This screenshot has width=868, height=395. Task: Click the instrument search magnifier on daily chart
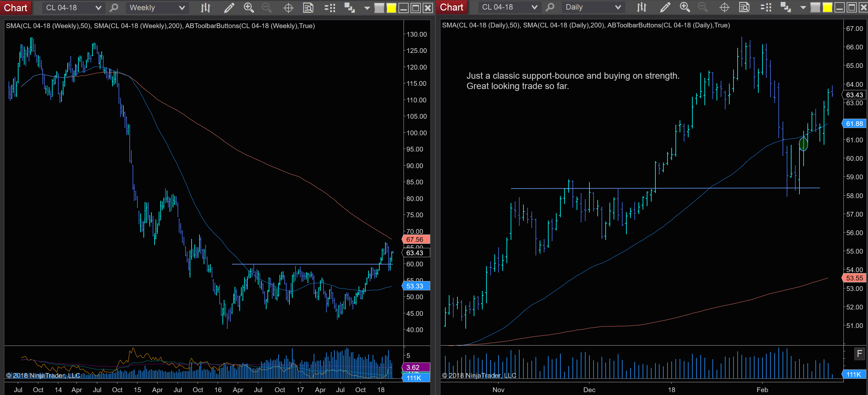tap(550, 7)
